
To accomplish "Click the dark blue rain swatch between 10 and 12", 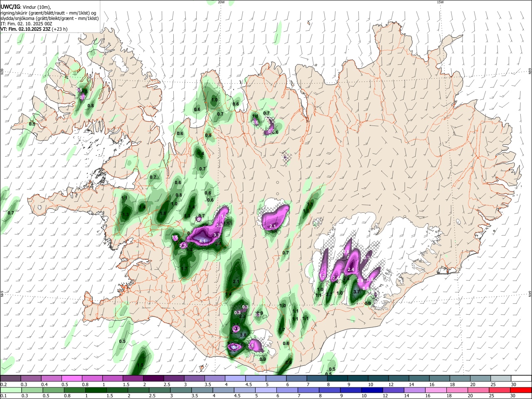I will coord(371,390).
